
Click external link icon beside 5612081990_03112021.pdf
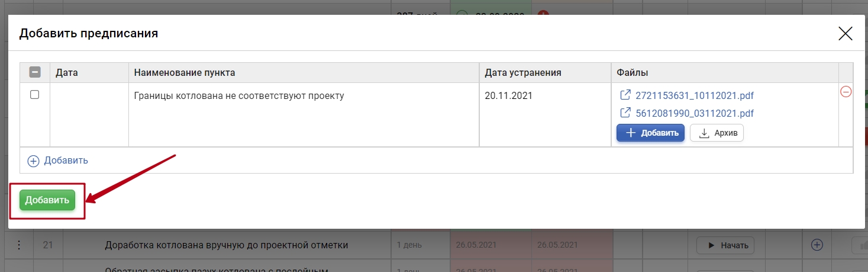pos(625,113)
